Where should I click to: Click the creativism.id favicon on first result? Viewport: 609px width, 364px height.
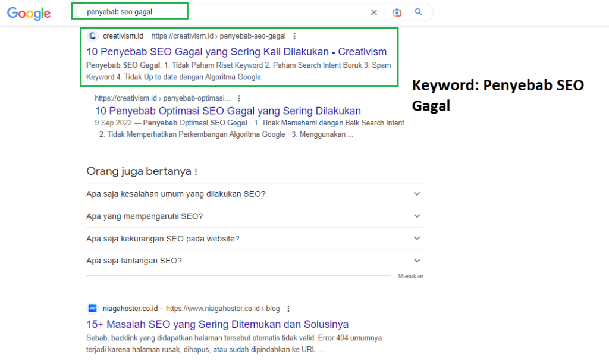[92, 36]
